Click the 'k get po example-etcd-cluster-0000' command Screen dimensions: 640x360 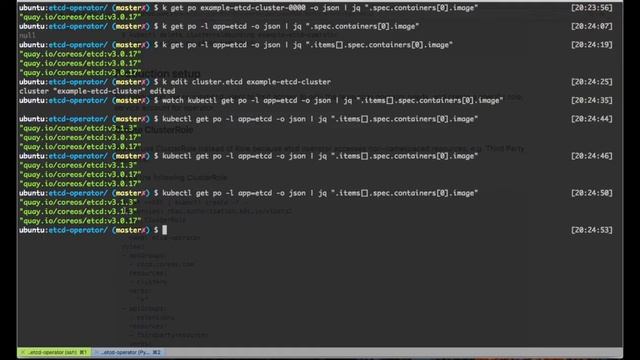tap(320, 8)
